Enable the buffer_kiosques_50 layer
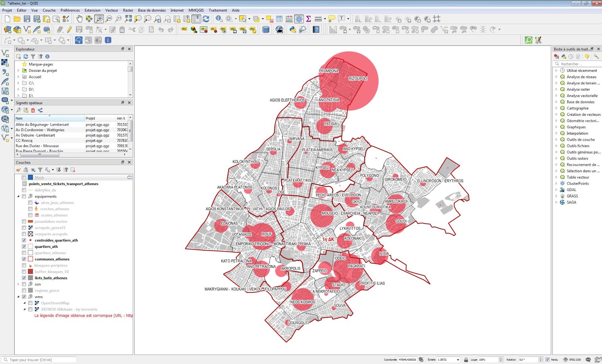Image resolution: width=602 pixels, height=364 pixels. point(24,271)
